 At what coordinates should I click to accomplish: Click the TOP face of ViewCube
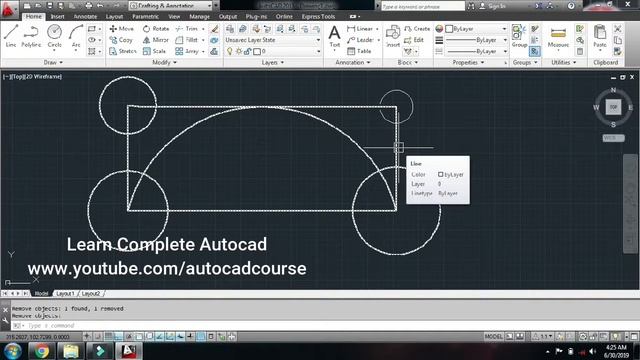[613, 107]
